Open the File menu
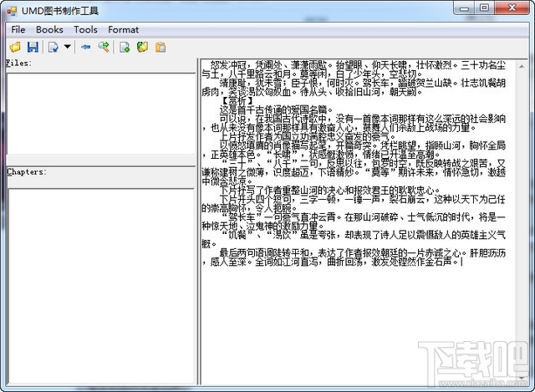Viewport: 535px width, 392px height. 18,30
